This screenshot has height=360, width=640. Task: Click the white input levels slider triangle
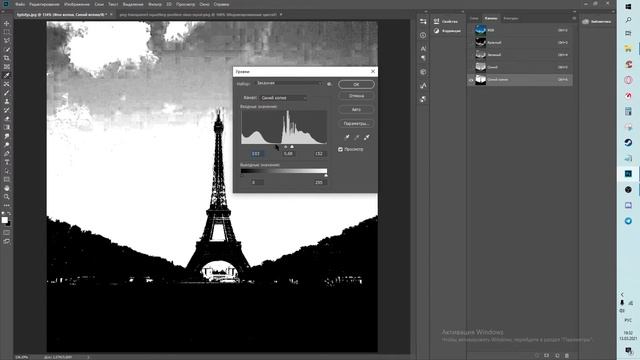point(292,147)
